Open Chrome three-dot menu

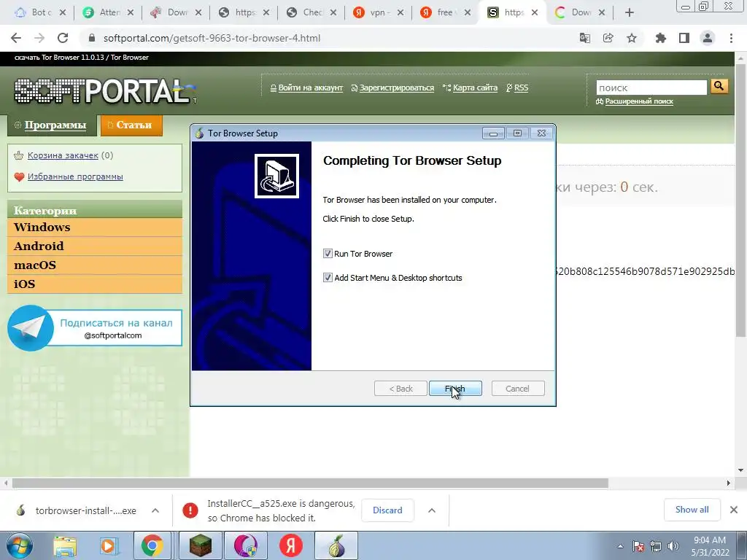point(731,38)
